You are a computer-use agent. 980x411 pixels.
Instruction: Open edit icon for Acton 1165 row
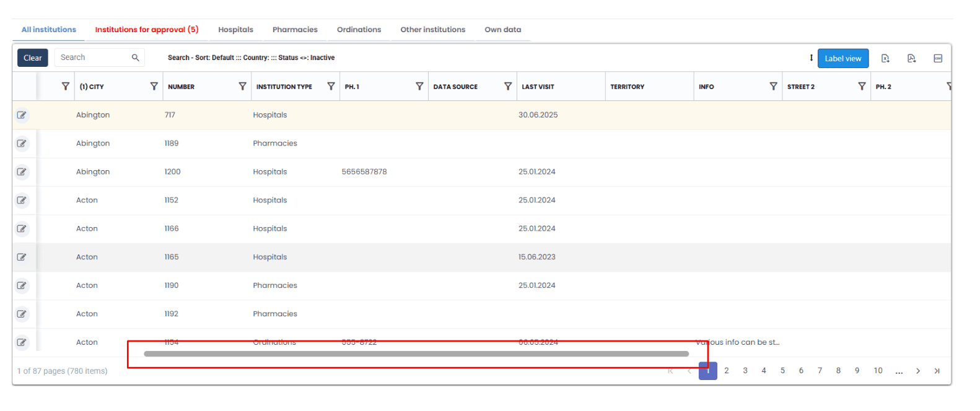point(22,257)
